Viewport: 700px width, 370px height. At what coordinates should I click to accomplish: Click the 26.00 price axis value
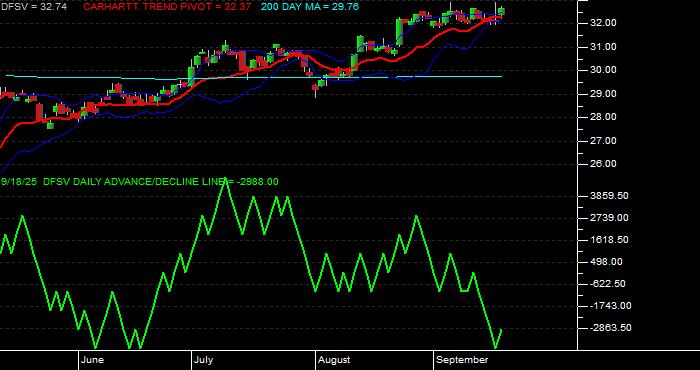point(604,163)
